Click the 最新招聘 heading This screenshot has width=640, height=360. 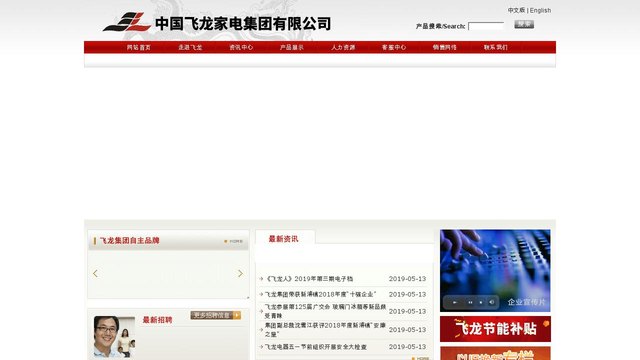157,320
